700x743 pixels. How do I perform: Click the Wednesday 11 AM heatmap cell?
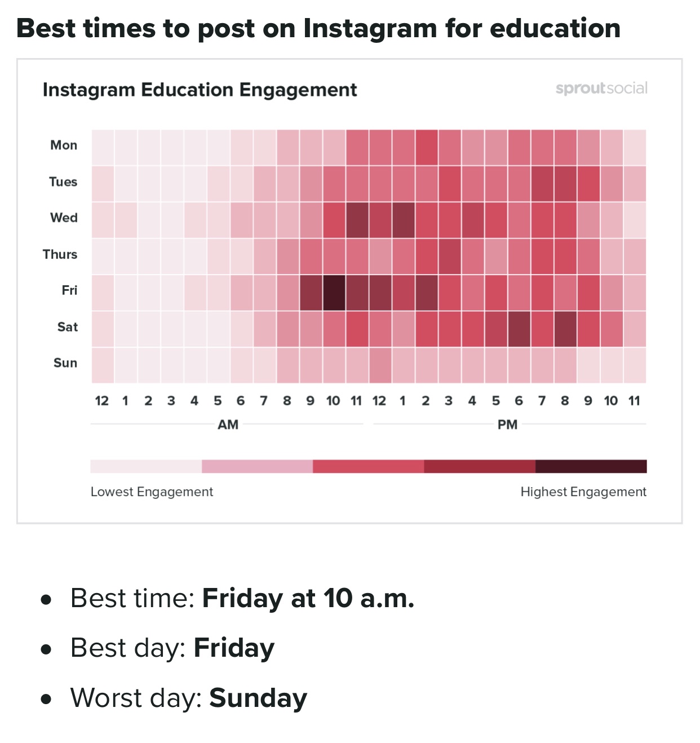pos(357,220)
